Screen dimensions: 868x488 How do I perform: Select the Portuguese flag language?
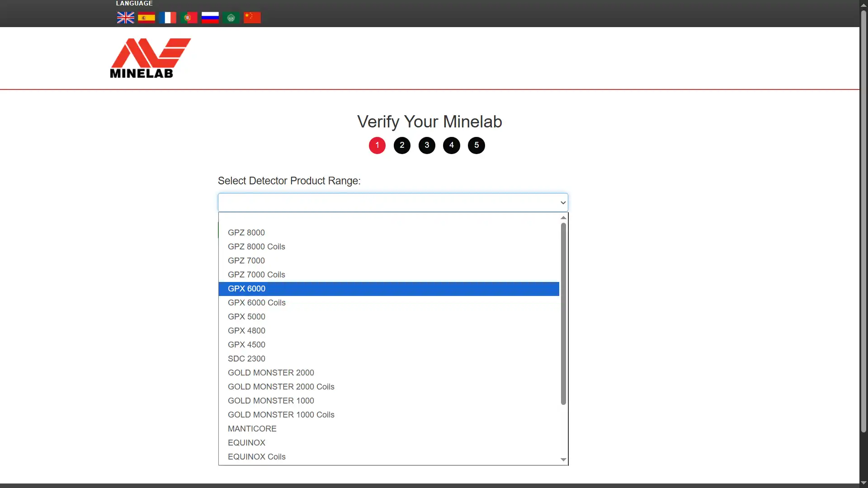coord(189,18)
